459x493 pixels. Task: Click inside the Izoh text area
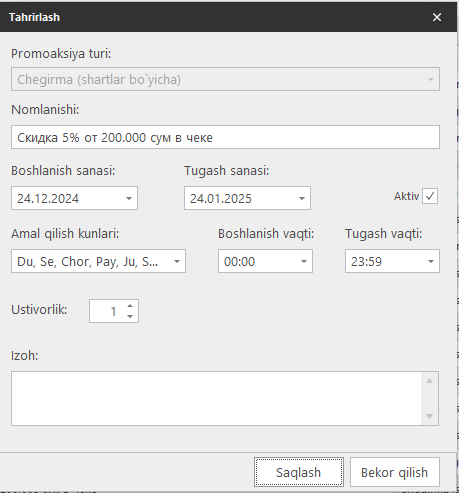pos(216,398)
